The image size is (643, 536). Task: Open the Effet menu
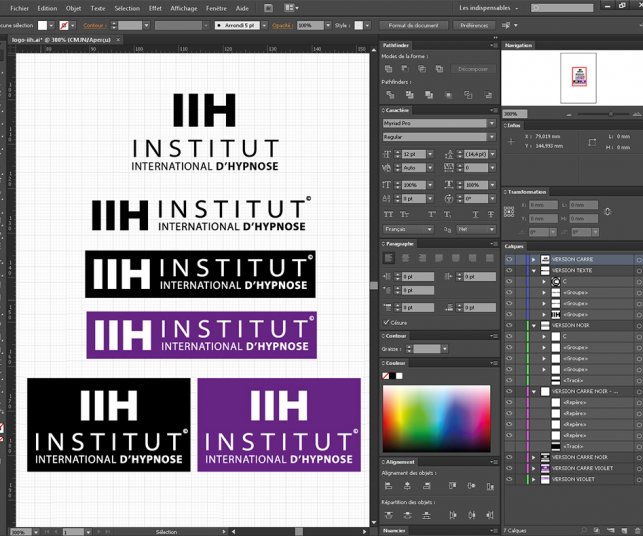155,7
